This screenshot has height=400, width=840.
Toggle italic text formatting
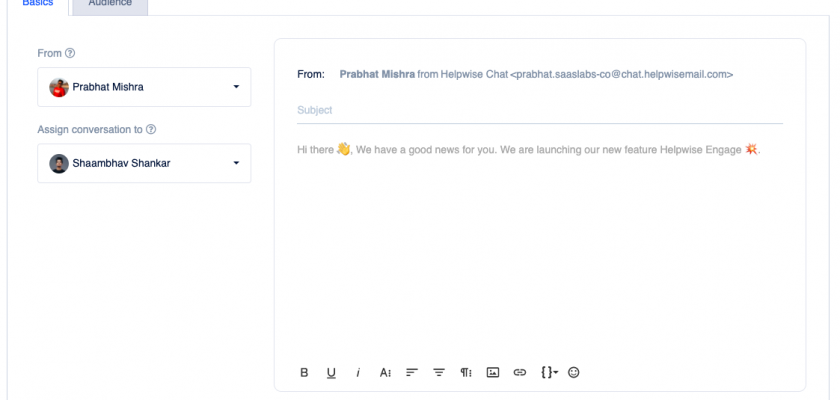tap(358, 372)
